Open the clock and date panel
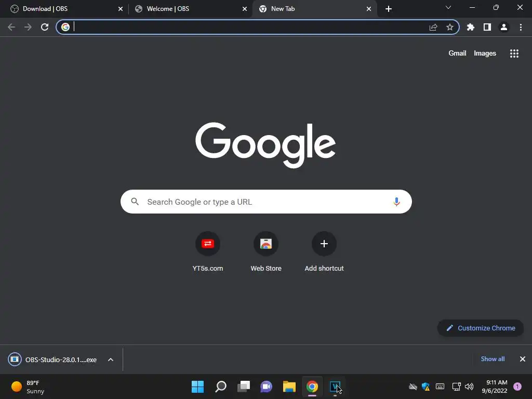 (x=495, y=387)
